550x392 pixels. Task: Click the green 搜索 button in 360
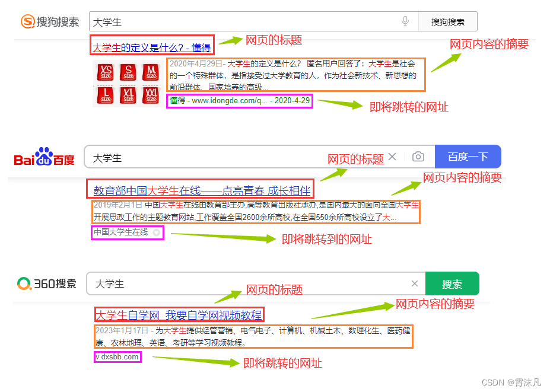point(452,283)
